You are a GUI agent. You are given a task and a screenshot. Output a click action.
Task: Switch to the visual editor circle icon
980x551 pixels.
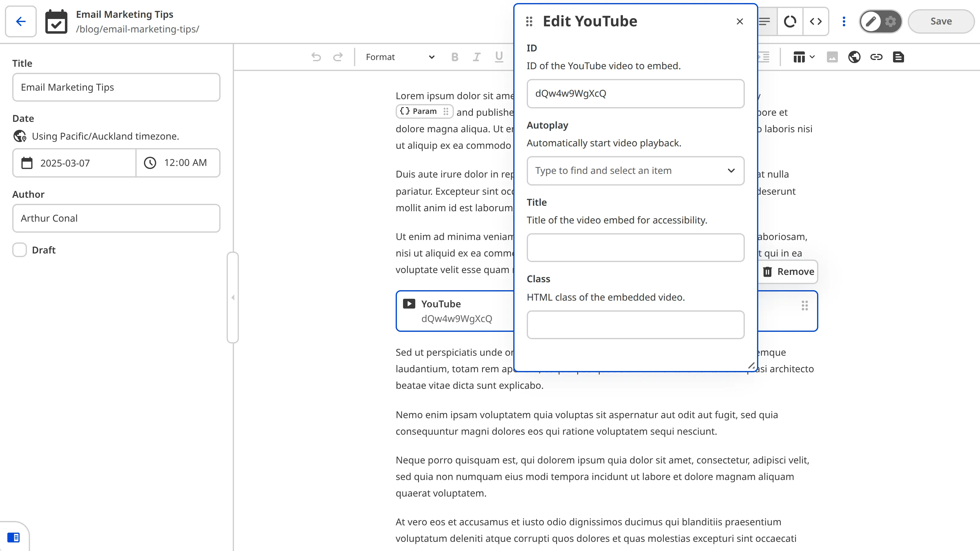coord(790,21)
